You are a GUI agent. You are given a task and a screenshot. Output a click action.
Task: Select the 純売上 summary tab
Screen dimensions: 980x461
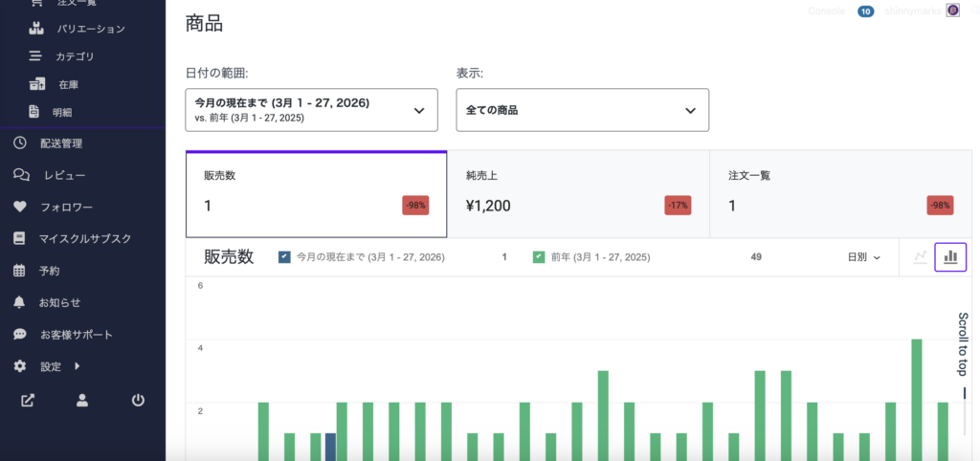(579, 194)
